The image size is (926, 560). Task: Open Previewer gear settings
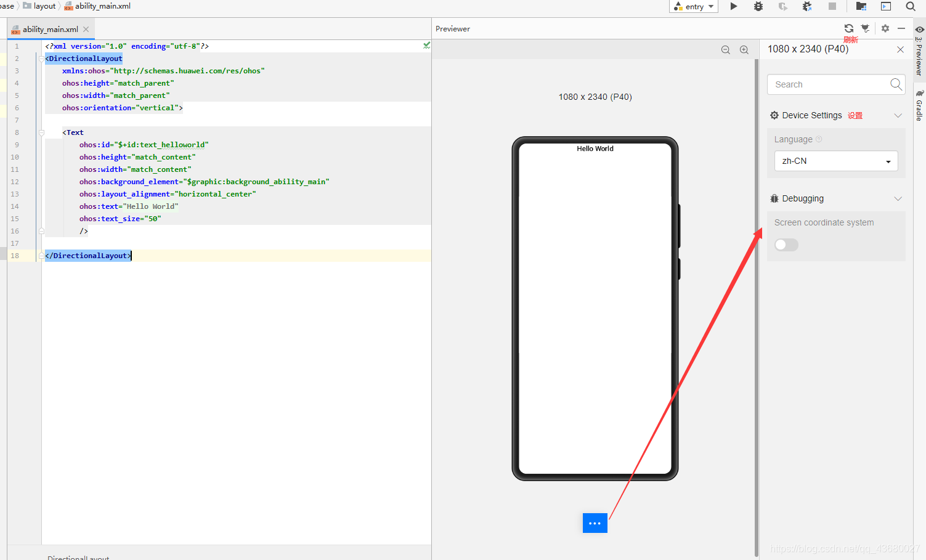click(x=885, y=28)
